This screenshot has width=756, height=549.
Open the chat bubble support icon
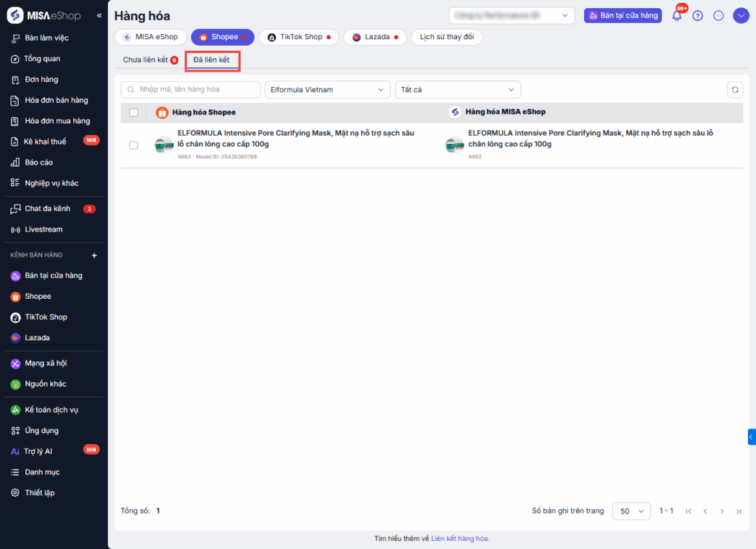[x=718, y=16]
